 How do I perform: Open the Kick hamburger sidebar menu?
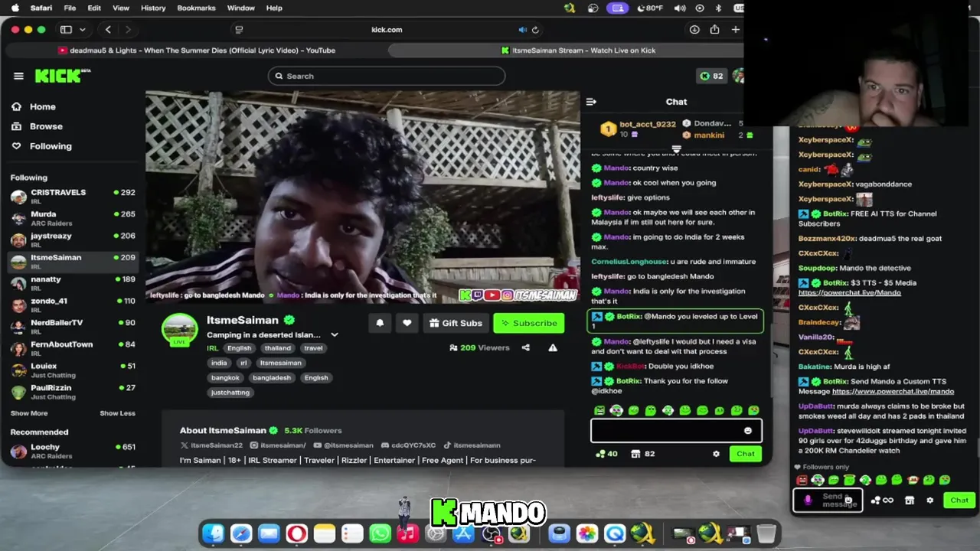[x=18, y=76]
